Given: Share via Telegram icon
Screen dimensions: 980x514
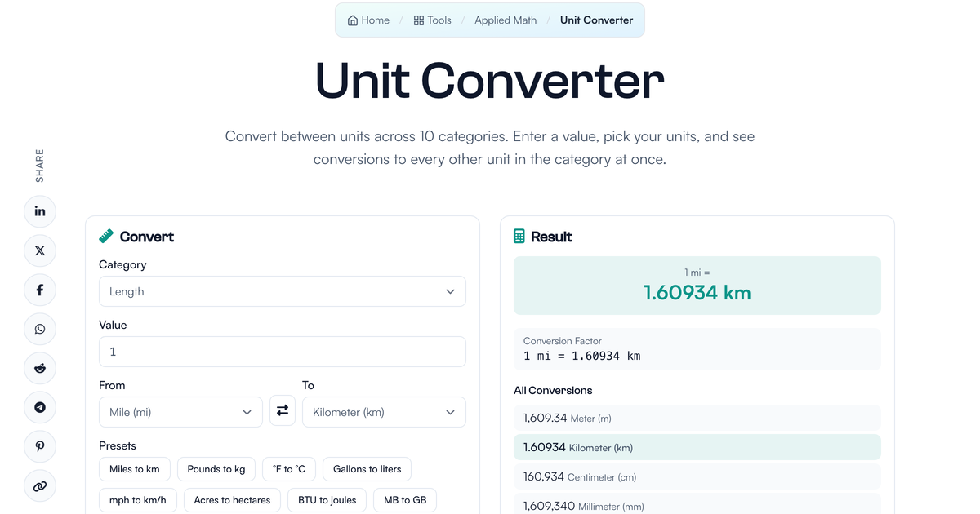Looking at the screenshot, I should click(40, 407).
